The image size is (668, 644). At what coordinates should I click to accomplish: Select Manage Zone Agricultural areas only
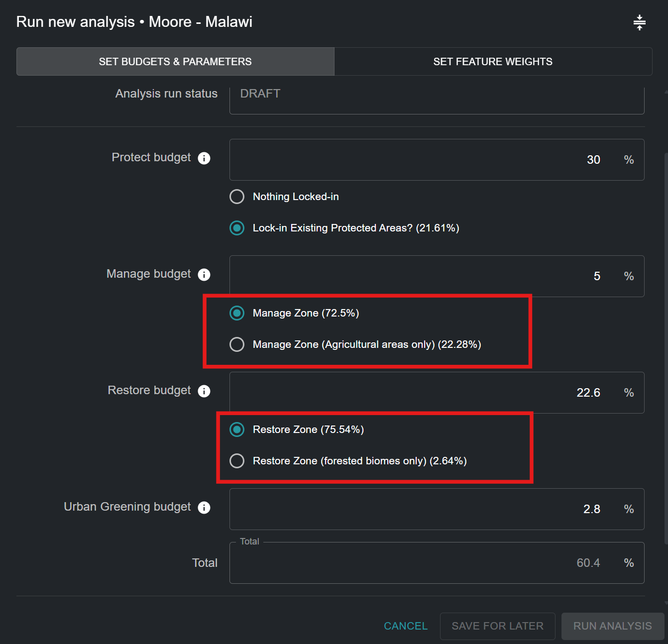pos(237,344)
